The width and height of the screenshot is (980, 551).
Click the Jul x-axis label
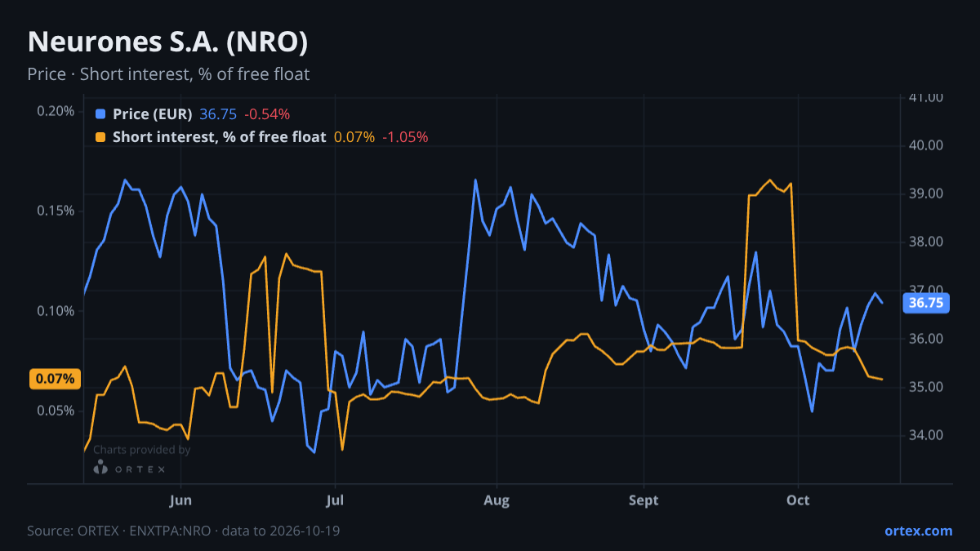[334, 500]
